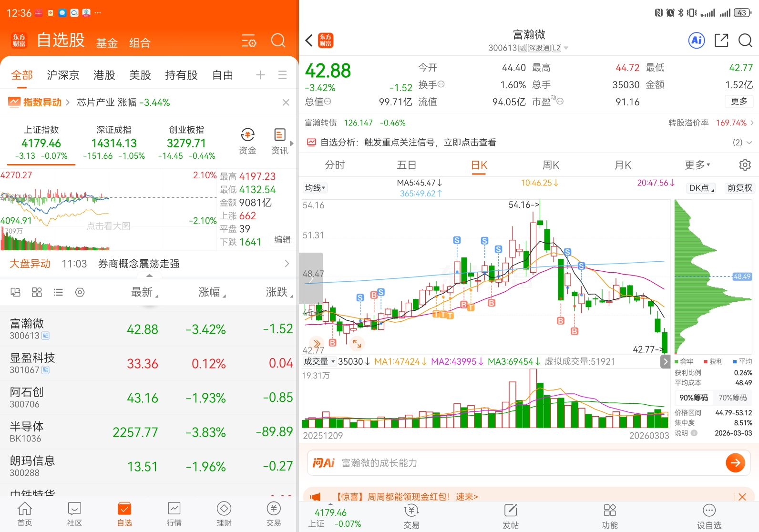Open the 资金 capital flow icon
Viewport: 759px width, 532px height.
(x=247, y=142)
